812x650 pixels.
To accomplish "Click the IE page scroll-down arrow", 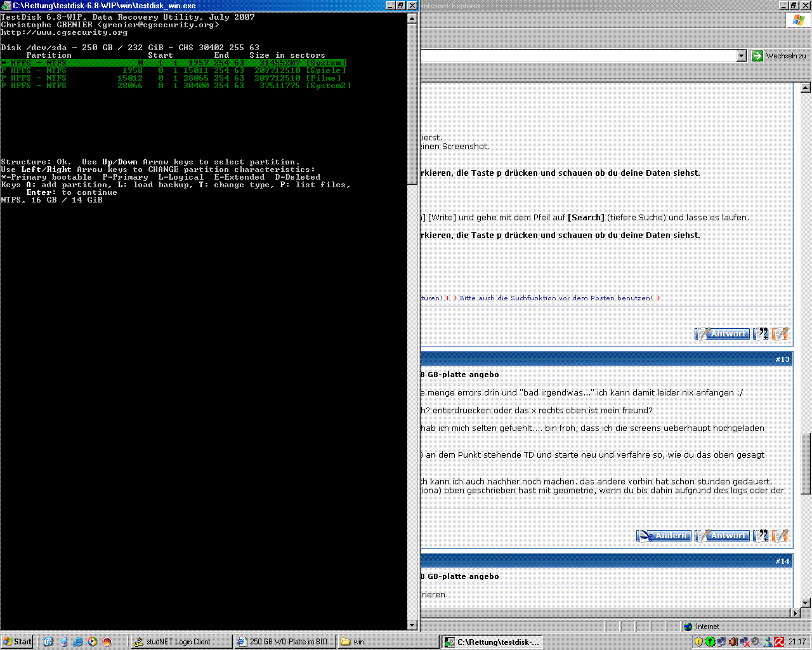I will point(806,603).
